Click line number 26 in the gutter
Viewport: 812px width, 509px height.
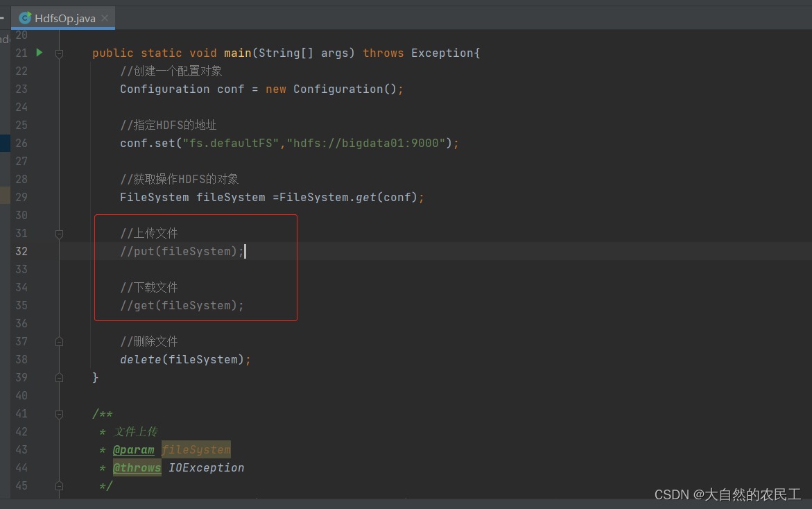coord(21,143)
